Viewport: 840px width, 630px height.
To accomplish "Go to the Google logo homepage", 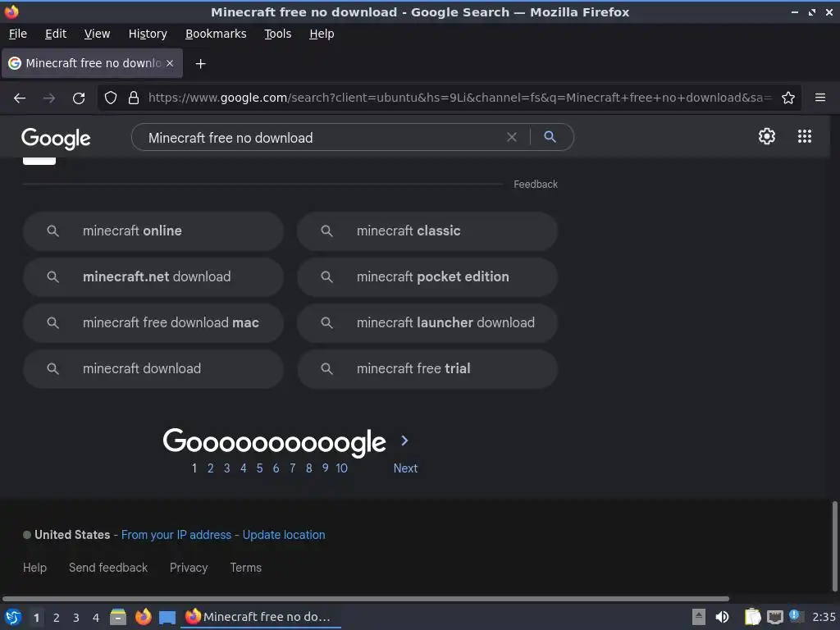I will [56, 138].
